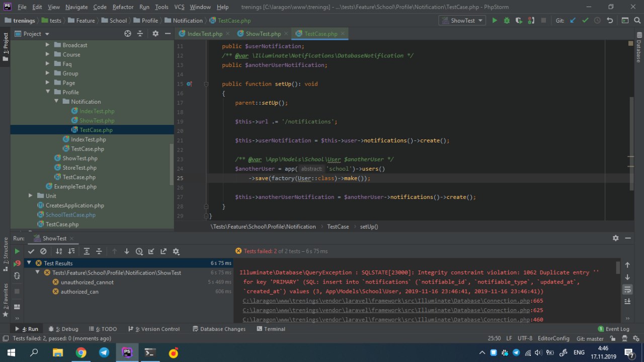Open the VCS menu
The height and width of the screenshot is (362, 644).
[x=179, y=7]
